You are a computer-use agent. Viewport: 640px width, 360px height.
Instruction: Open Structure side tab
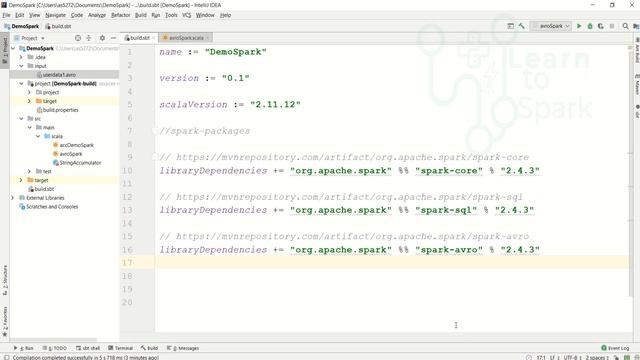[5, 280]
